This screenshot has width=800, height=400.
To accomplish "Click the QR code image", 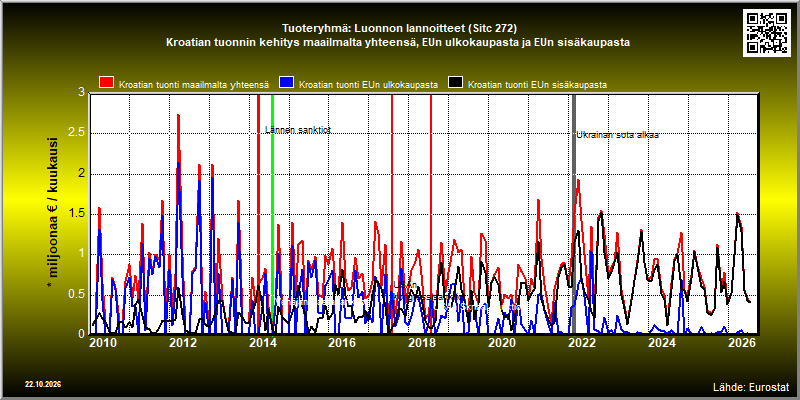I will coord(769,32).
